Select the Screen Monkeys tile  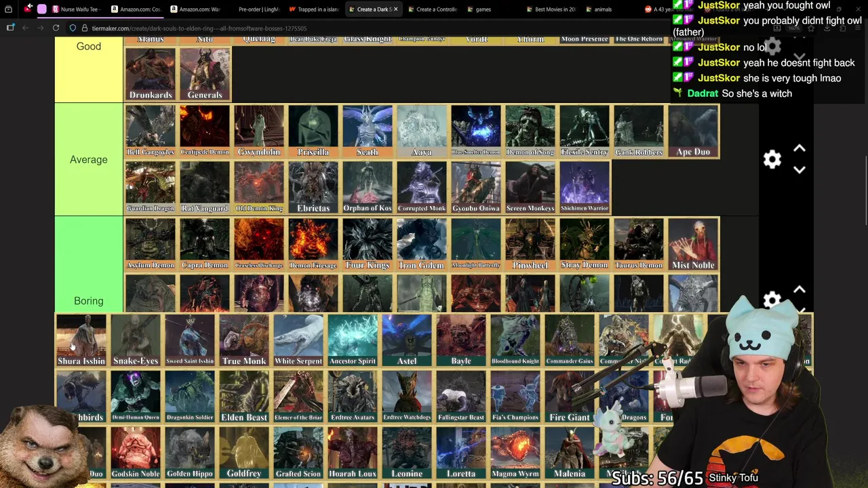tap(530, 188)
